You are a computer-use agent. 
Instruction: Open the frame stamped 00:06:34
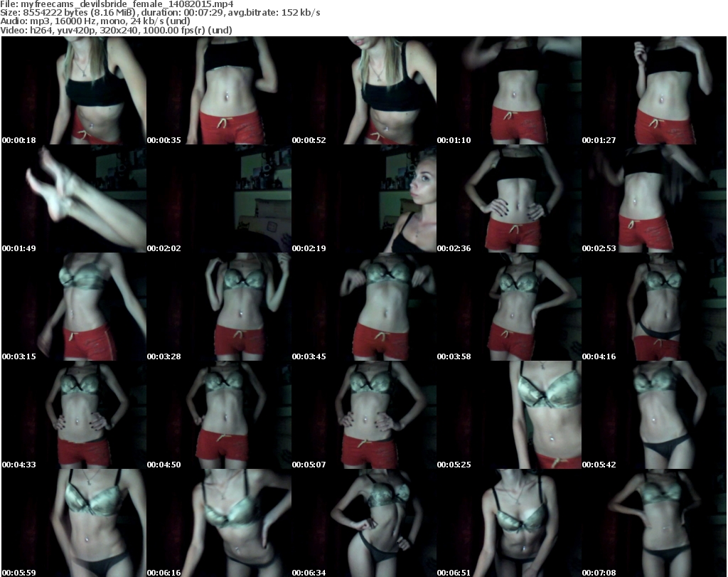point(363,523)
